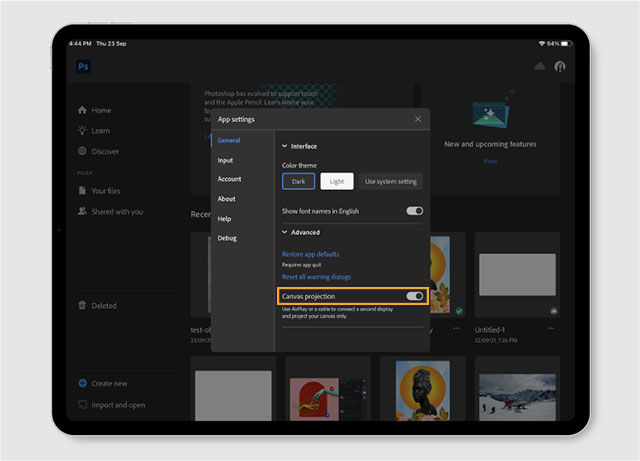Open Shared with you section
This screenshot has width=640, height=461.
click(111, 212)
